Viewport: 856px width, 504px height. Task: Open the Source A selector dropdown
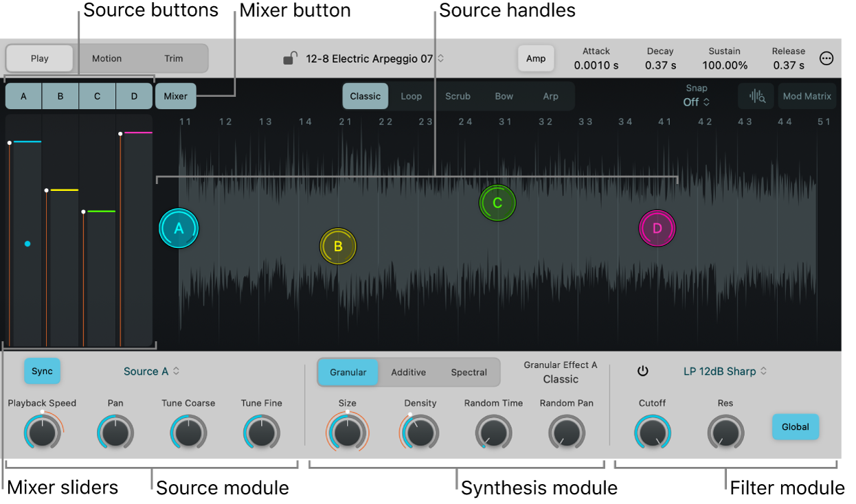(x=151, y=371)
